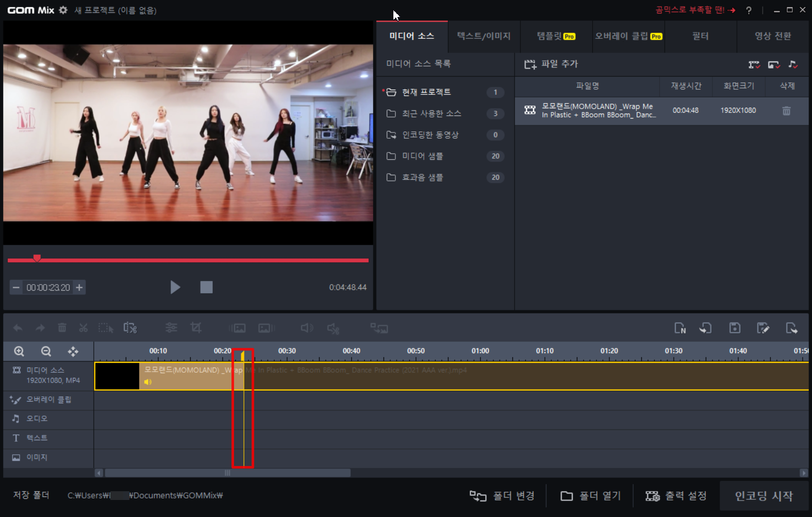Select the MOMOLAND file row in list
812x517 pixels.
pos(661,110)
